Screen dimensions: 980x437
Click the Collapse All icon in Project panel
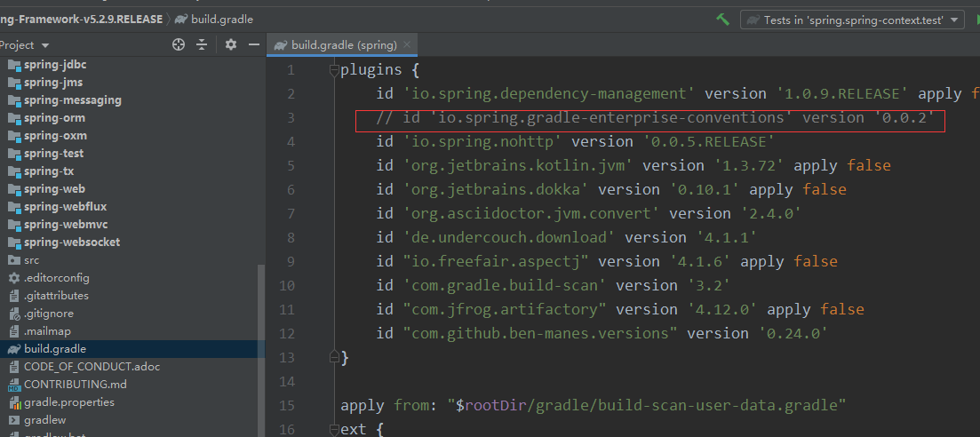coord(202,44)
